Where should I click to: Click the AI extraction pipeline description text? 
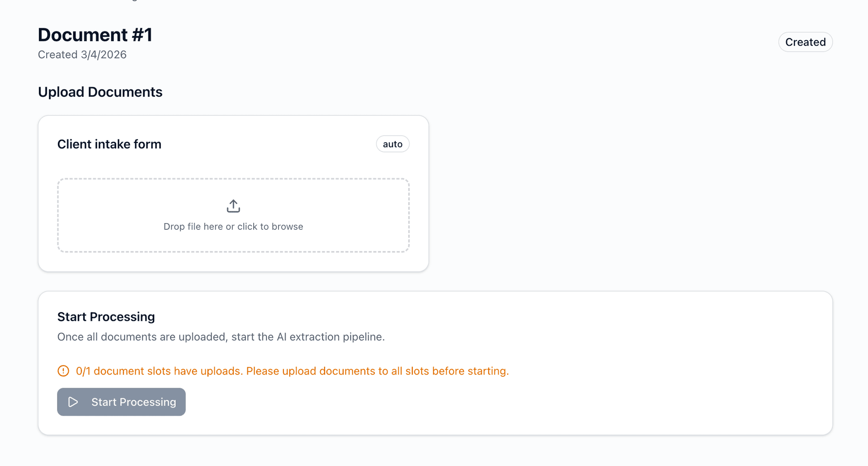click(221, 337)
